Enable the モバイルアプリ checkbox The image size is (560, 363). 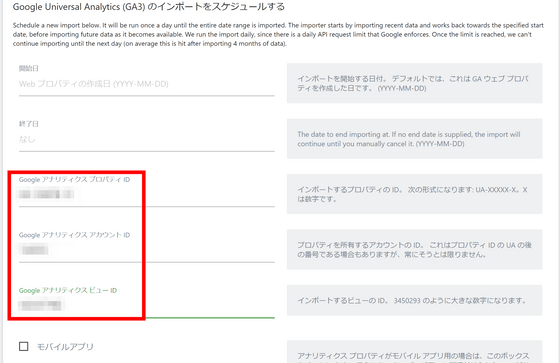click(24, 347)
